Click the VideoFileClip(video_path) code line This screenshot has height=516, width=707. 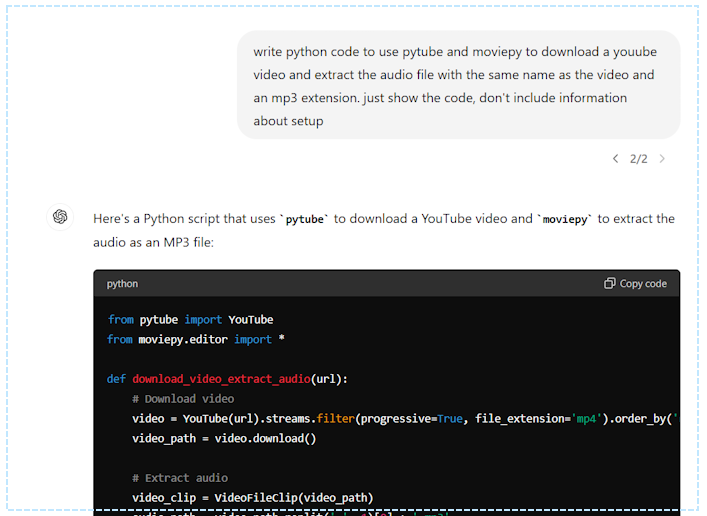(x=252, y=498)
